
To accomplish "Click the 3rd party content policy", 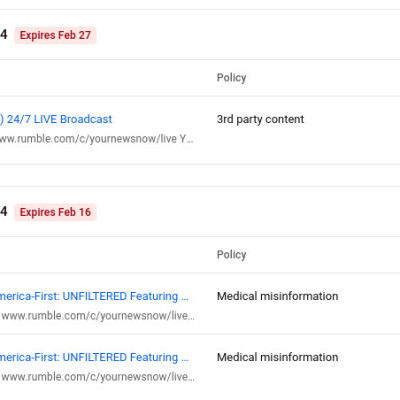I will 260,119.
